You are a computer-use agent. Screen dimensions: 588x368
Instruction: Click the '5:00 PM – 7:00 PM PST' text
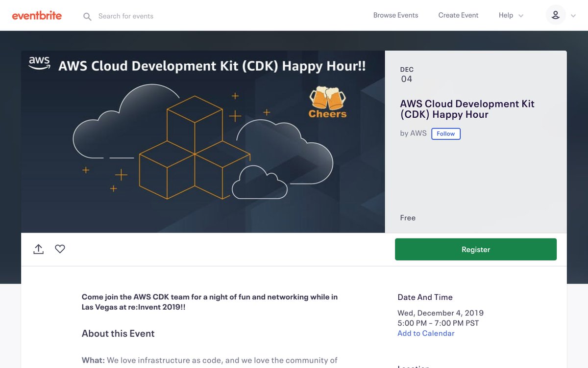[438, 323]
